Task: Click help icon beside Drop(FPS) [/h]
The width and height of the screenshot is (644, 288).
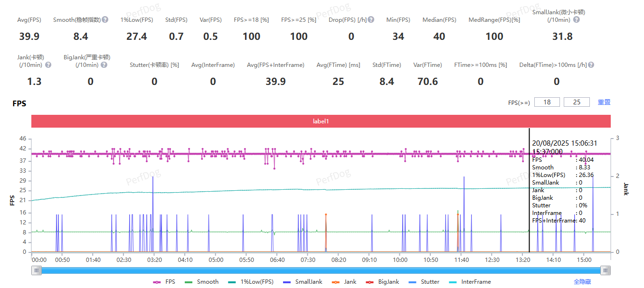Action: [371, 20]
